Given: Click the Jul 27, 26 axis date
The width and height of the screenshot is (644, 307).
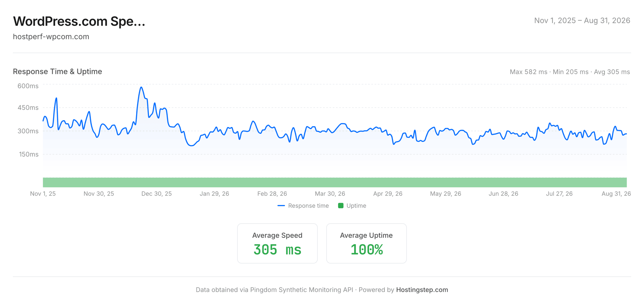Looking at the screenshot, I should tap(559, 194).
